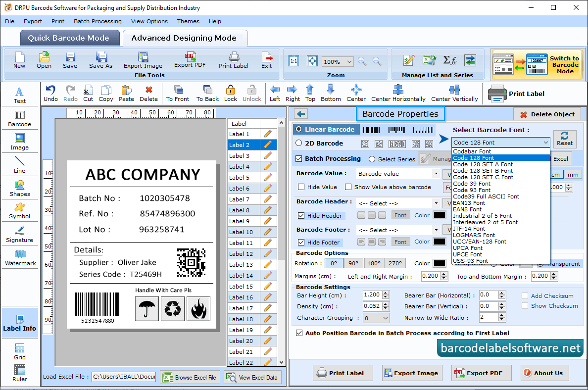The width and height of the screenshot is (588, 390).
Task: Click the Delete icon in edit toolbar
Action: [149, 94]
